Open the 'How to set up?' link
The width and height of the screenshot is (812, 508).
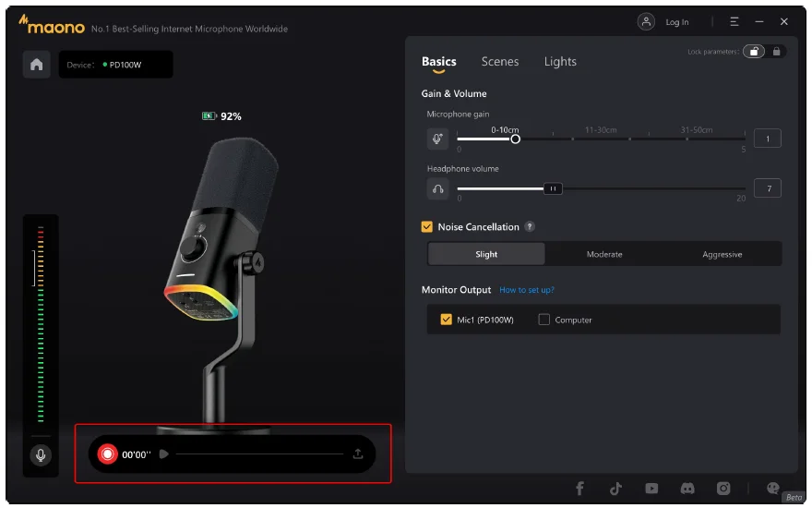pos(527,290)
